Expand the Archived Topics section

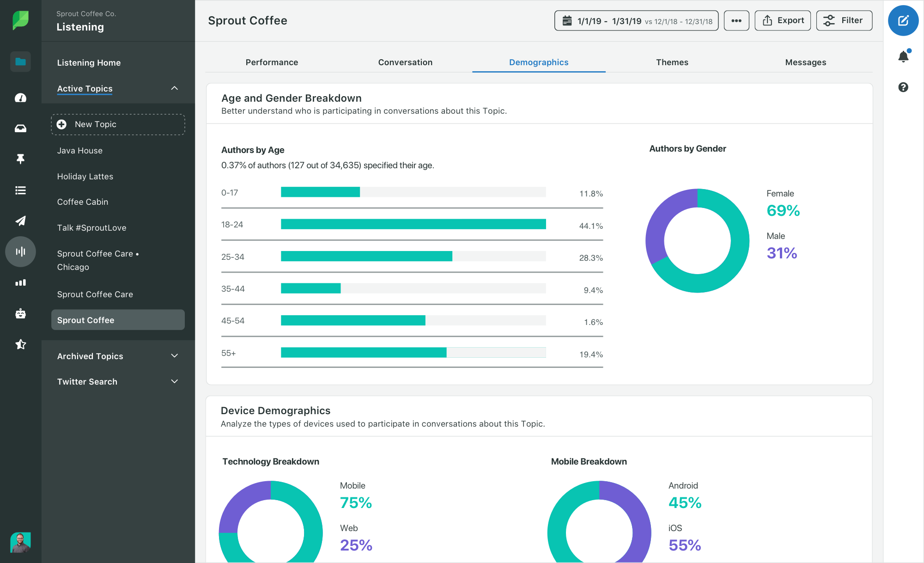coord(174,356)
